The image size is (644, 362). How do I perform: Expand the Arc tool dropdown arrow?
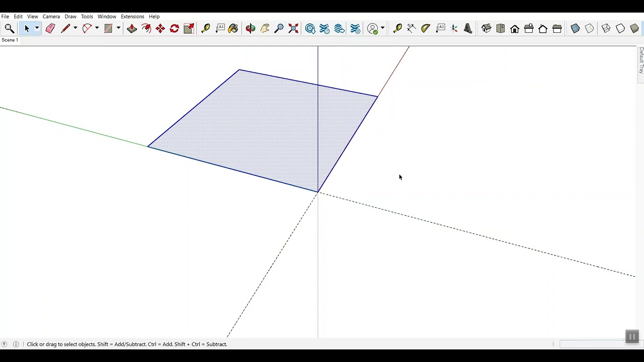(97, 29)
